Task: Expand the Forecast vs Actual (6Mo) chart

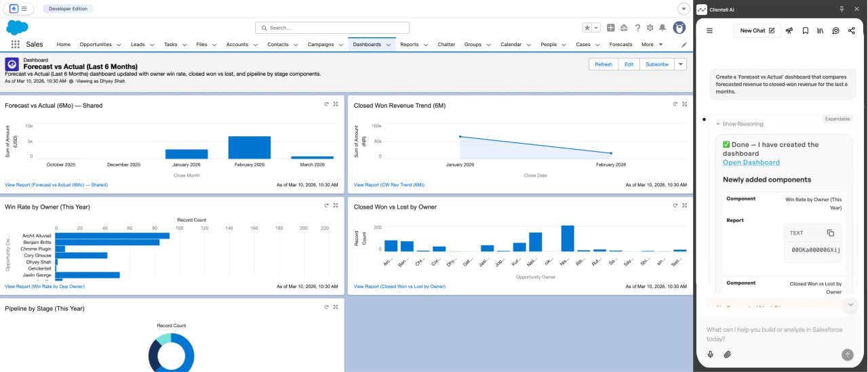Action: [x=336, y=104]
